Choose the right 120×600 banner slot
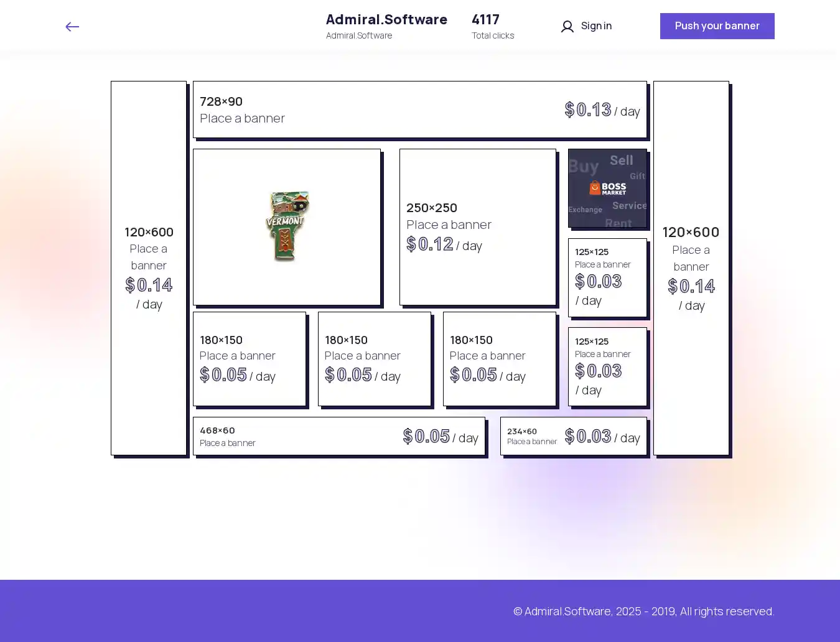Screen dimensions: 840x642 [691, 267]
